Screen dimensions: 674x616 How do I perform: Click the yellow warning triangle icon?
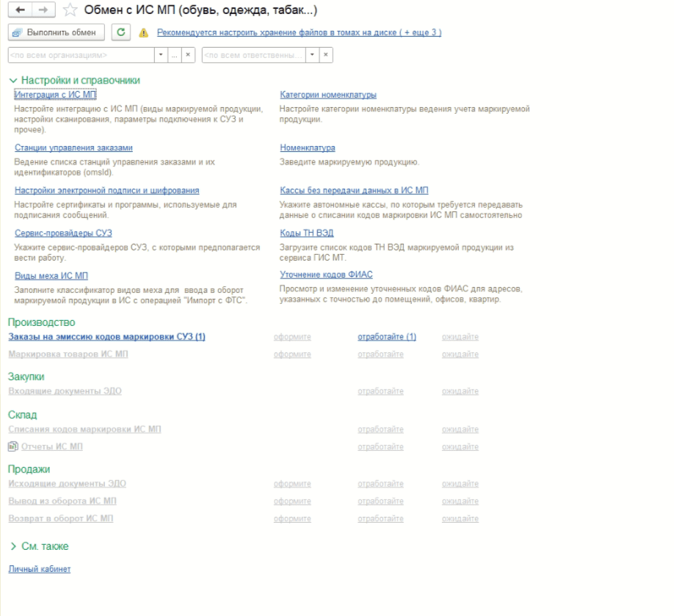coord(143,33)
